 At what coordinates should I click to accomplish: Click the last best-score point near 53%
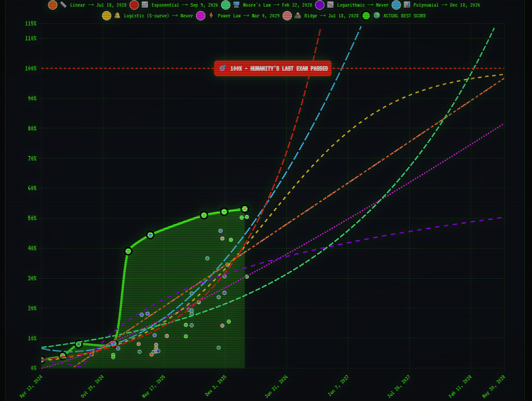pos(245,209)
